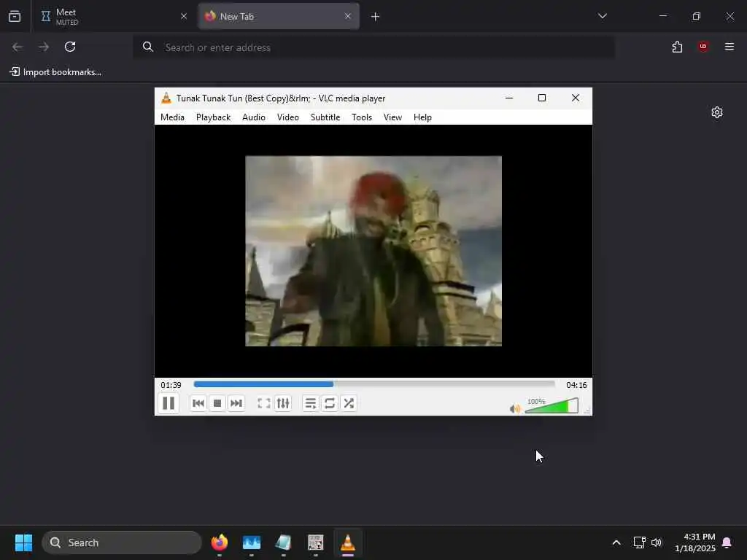Open the clock and date flyout
The width and height of the screenshot is (747, 560).
[695, 542]
